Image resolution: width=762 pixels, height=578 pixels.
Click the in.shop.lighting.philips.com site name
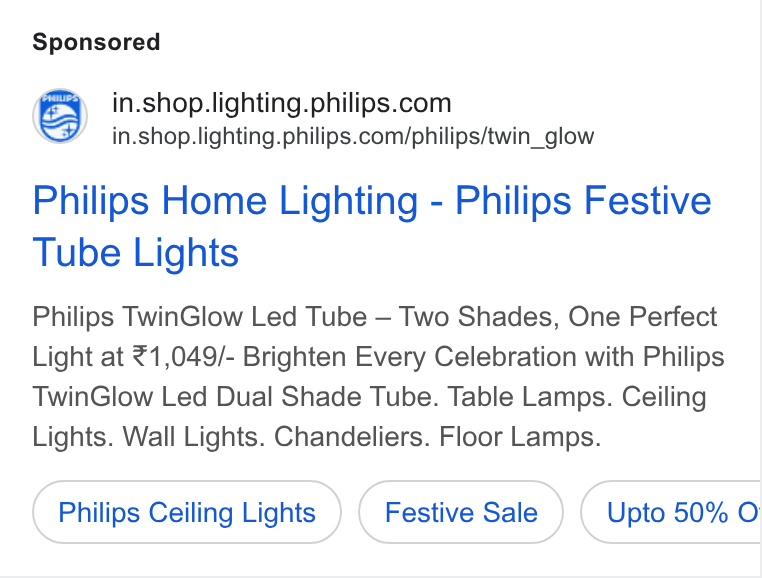coord(282,103)
